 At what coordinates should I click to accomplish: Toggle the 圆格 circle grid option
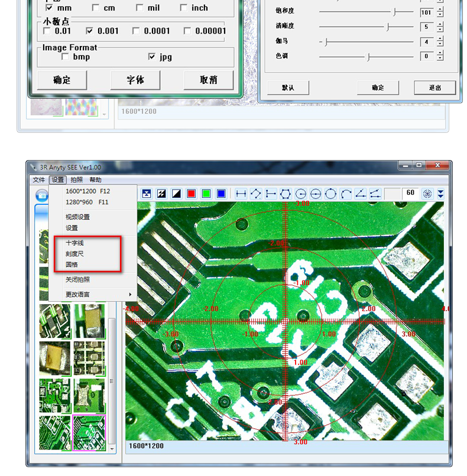pyautogui.click(x=93, y=265)
